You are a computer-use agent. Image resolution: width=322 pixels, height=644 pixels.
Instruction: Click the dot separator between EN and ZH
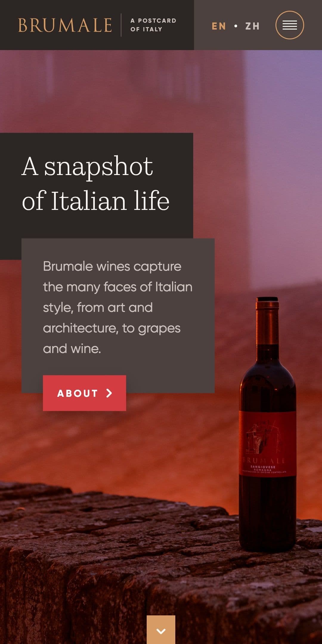[236, 26]
